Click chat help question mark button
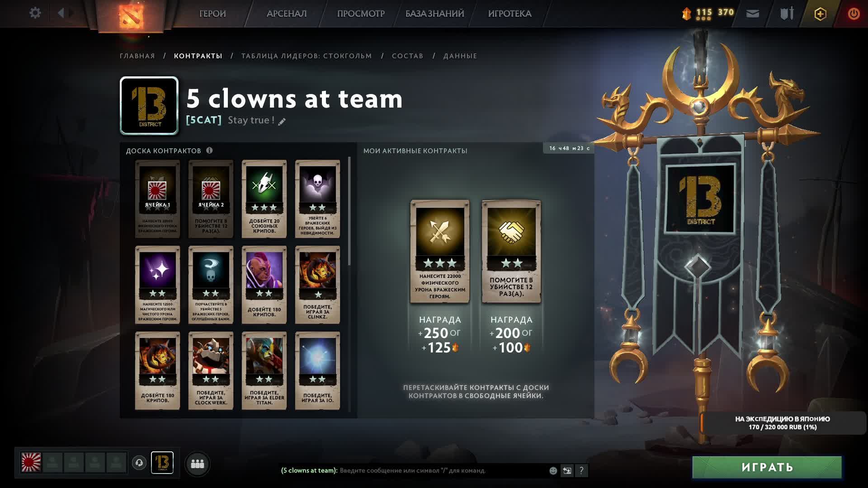 point(581,470)
